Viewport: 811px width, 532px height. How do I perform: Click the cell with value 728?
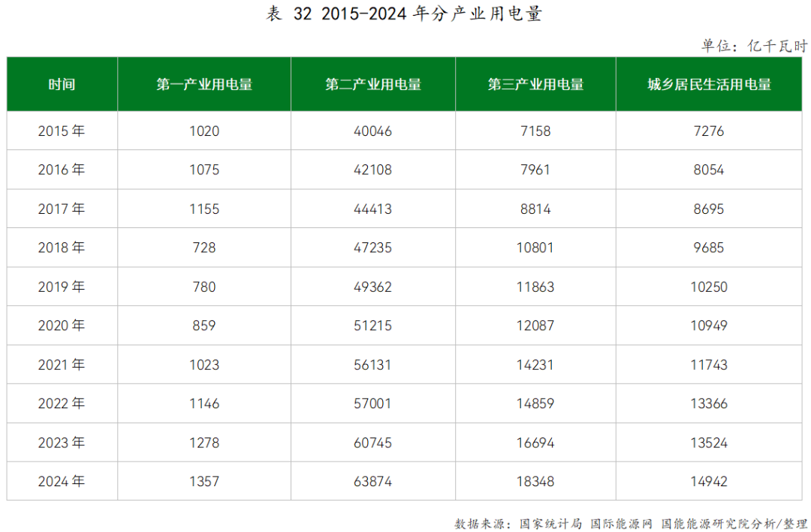[x=204, y=248]
